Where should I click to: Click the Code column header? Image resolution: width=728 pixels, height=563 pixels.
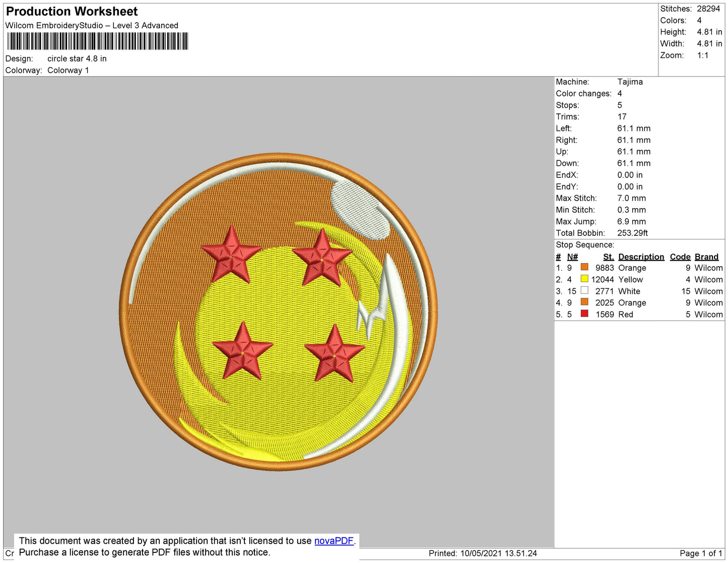680,257
